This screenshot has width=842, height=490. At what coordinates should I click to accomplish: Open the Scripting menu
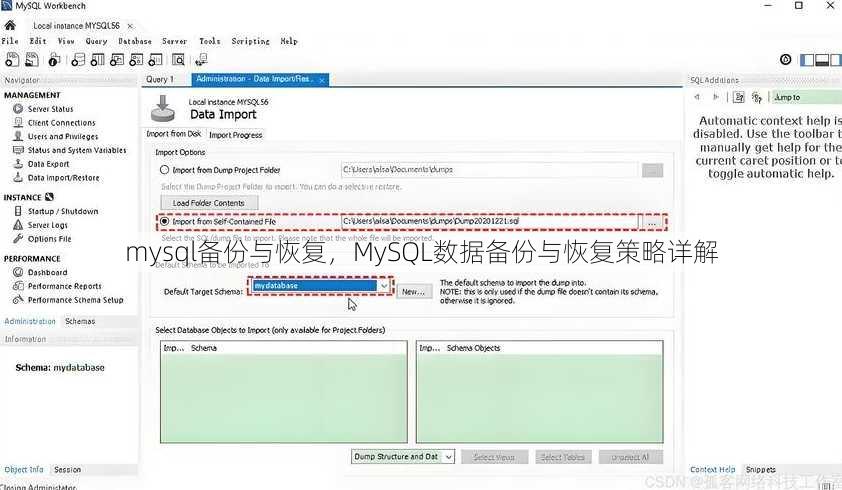[x=250, y=41]
